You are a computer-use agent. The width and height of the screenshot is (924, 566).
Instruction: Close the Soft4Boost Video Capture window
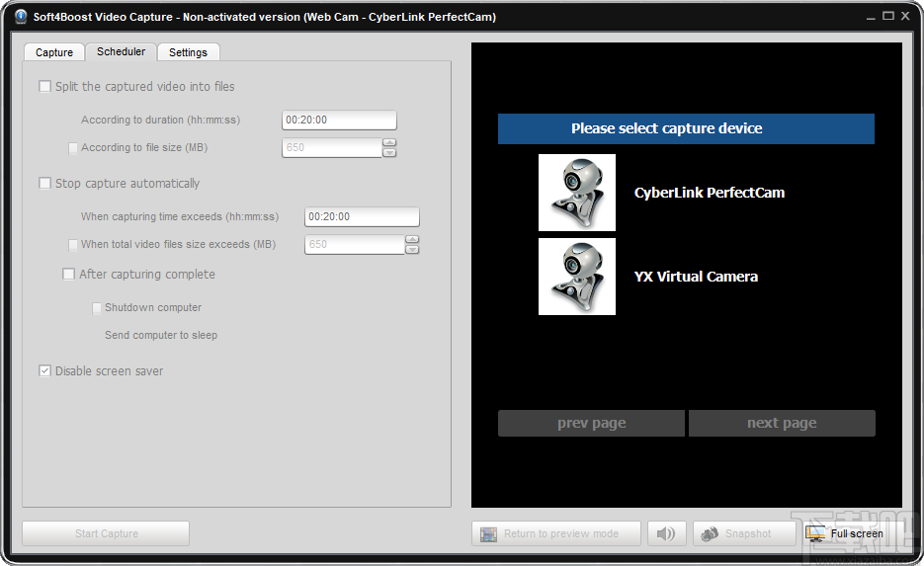coord(906,16)
